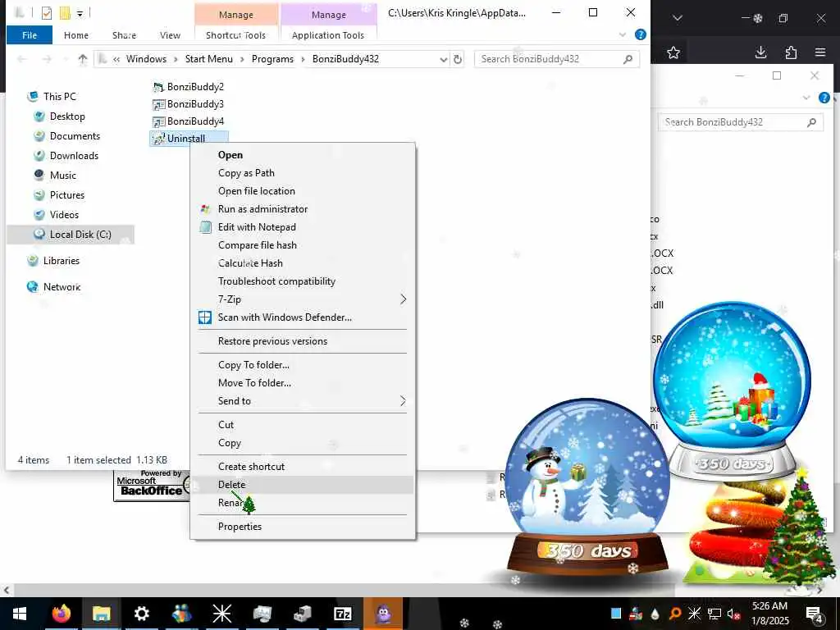The height and width of the screenshot is (630, 840).
Task: Click Windows segment in the breadcrumb
Action: pos(146,59)
